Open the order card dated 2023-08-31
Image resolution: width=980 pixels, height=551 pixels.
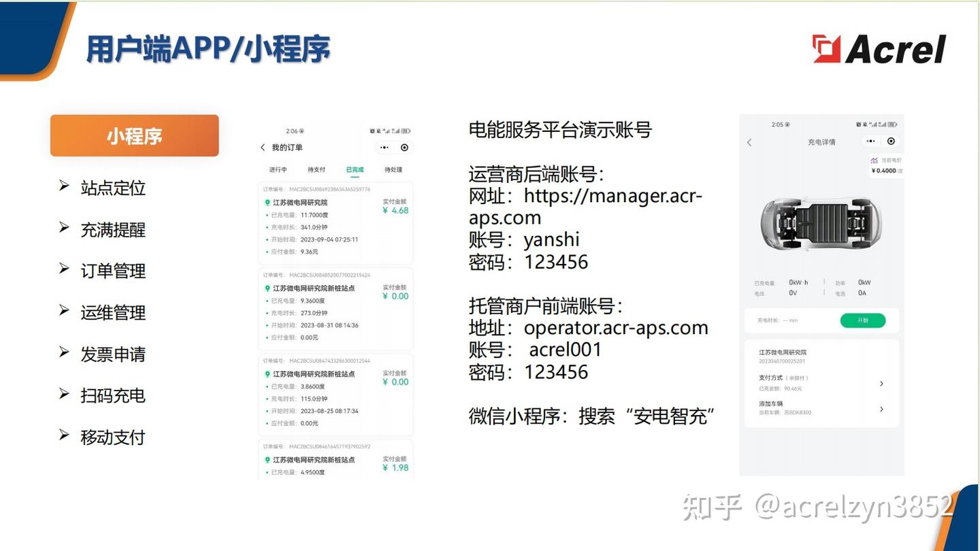(x=336, y=309)
